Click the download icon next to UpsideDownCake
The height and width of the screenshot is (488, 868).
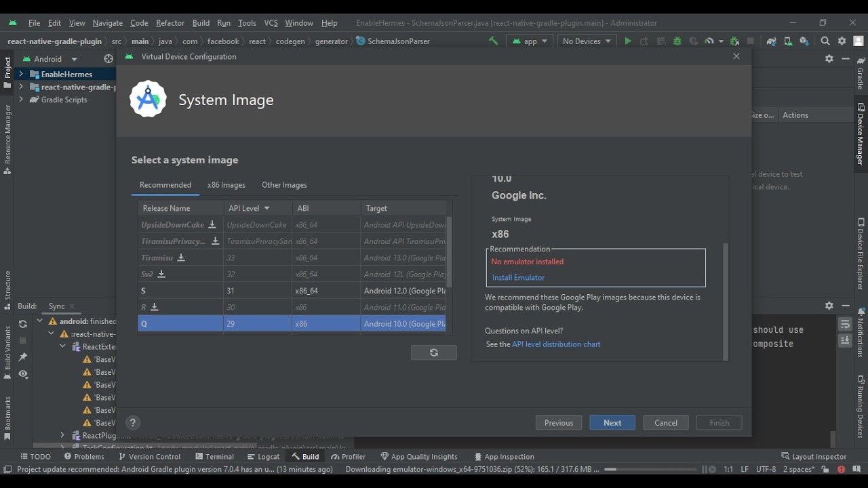212,224
